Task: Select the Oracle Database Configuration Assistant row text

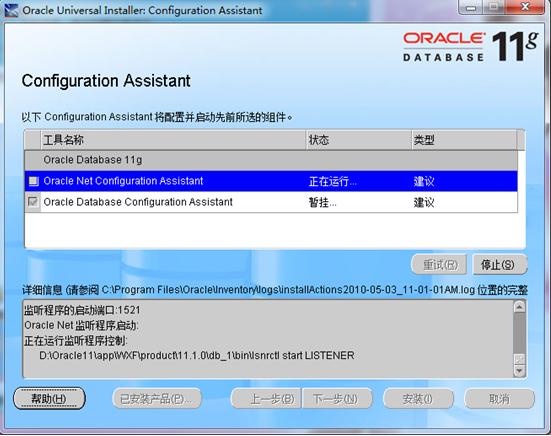Action: 138,202
